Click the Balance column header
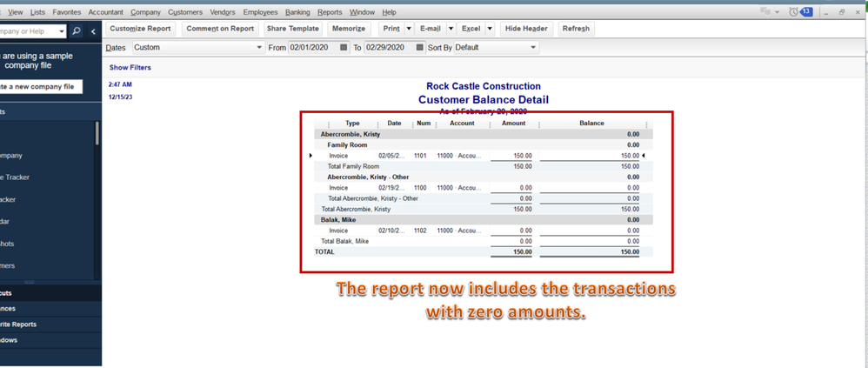The image size is (868, 368). (591, 124)
